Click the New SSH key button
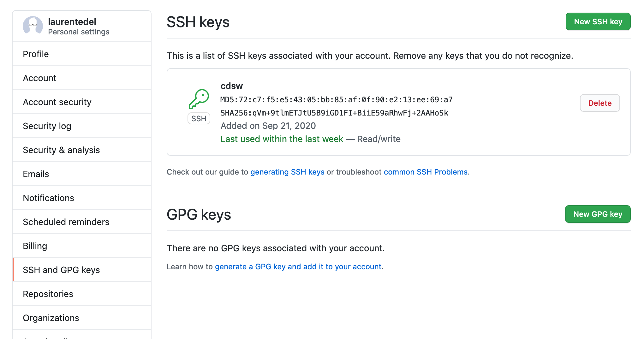 coord(598,21)
